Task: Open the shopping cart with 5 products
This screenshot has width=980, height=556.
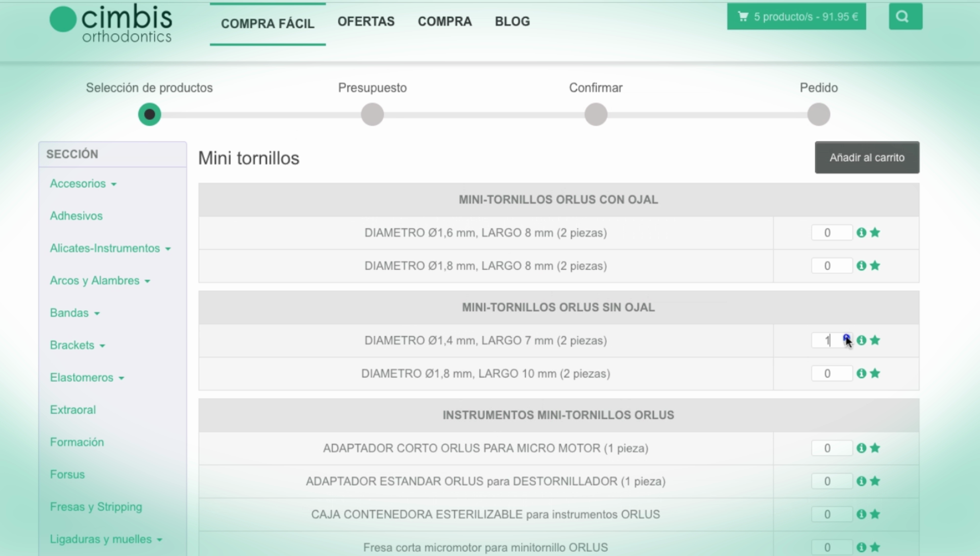Action: [796, 17]
